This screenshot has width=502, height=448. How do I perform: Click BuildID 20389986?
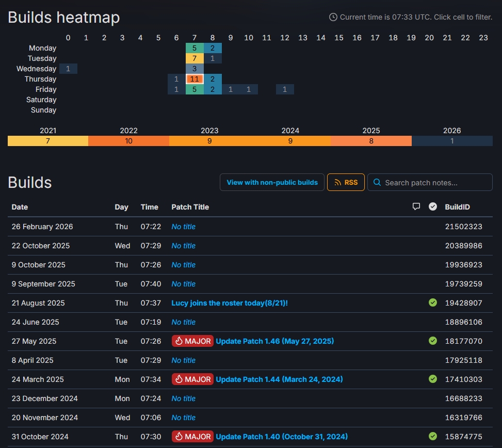pos(464,246)
